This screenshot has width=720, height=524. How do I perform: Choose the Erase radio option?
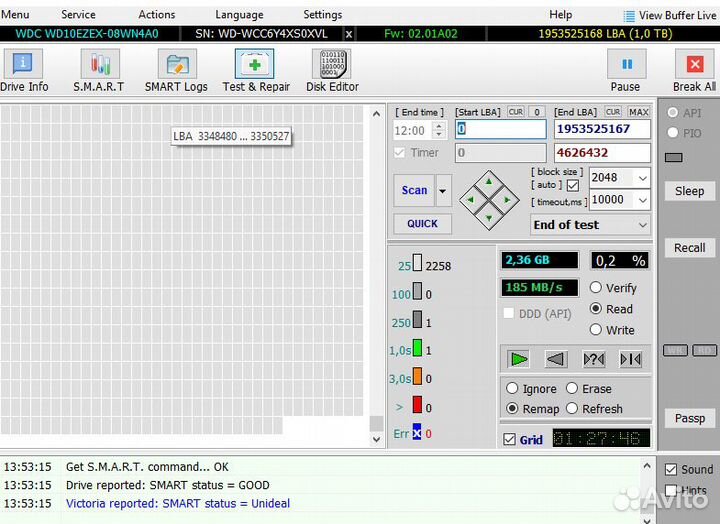[x=573, y=389]
